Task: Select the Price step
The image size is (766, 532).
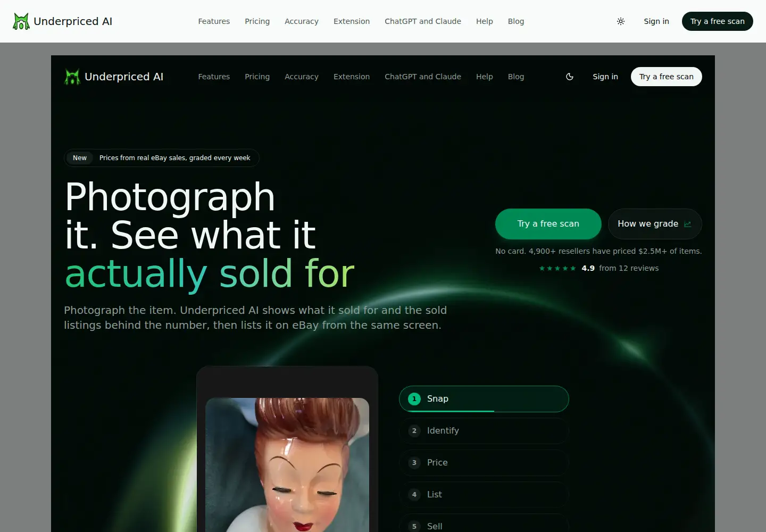Action: 484,463
